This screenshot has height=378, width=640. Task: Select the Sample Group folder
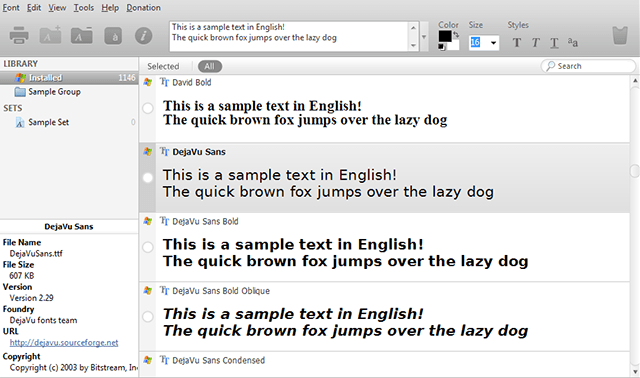[54, 92]
